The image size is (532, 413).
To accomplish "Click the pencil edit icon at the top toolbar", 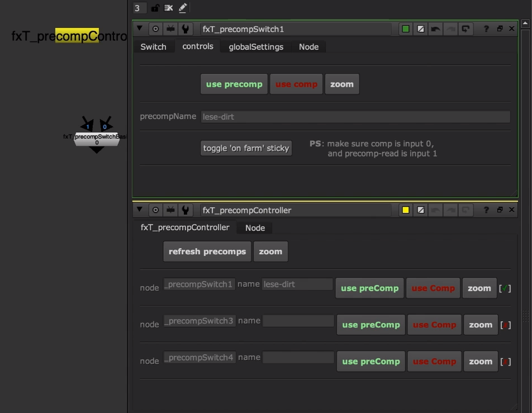I will tap(182, 8).
